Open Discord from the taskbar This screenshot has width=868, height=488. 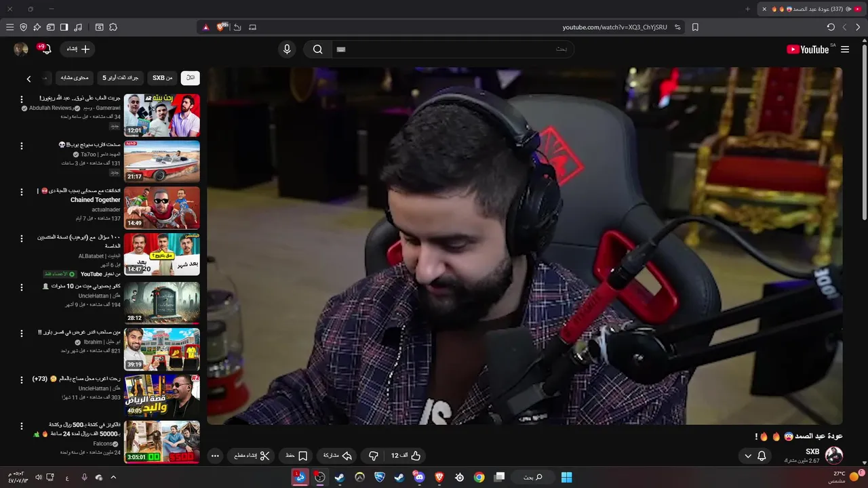(x=419, y=477)
